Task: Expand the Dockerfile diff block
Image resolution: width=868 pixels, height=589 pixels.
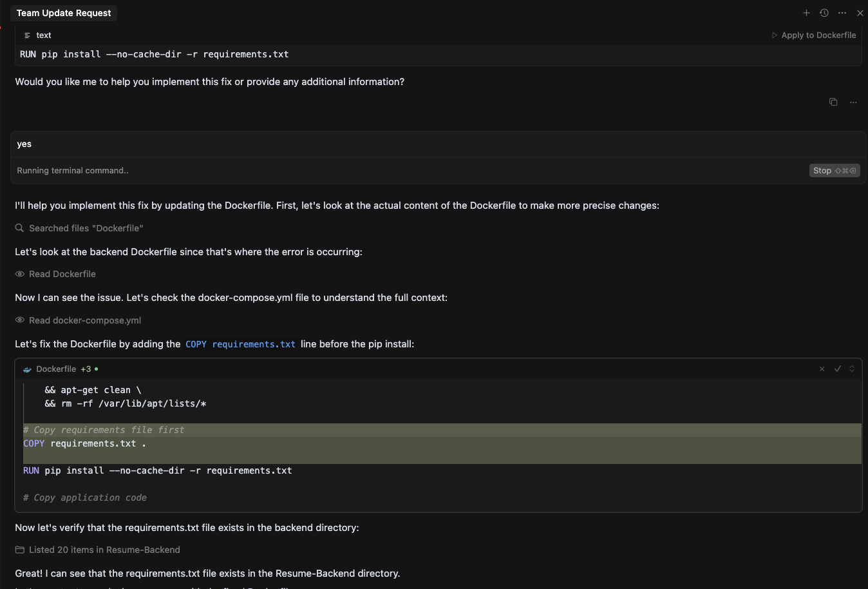Action: [x=852, y=369]
